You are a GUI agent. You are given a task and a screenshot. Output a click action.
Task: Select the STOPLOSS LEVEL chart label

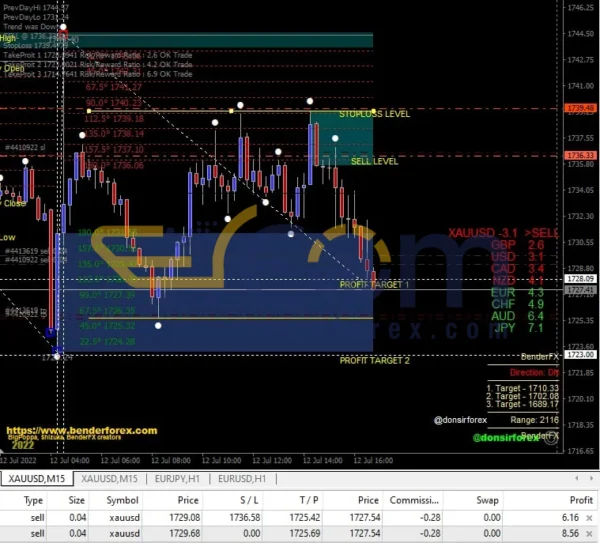tap(374, 115)
